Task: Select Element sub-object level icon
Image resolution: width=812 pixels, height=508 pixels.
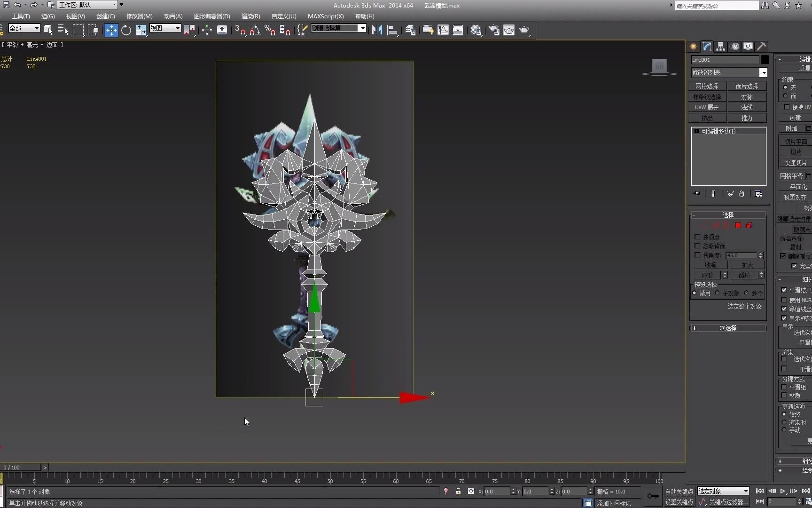Action: (749, 226)
